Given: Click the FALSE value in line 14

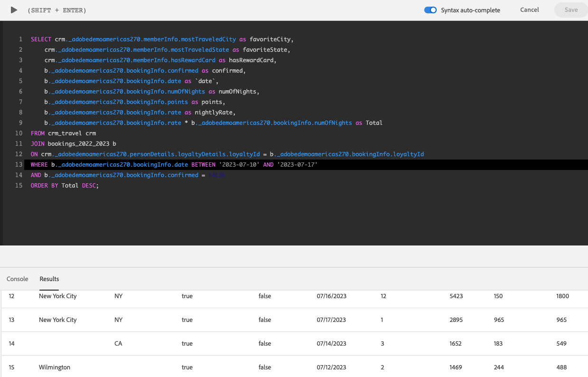Looking at the screenshot, I should point(217,175).
